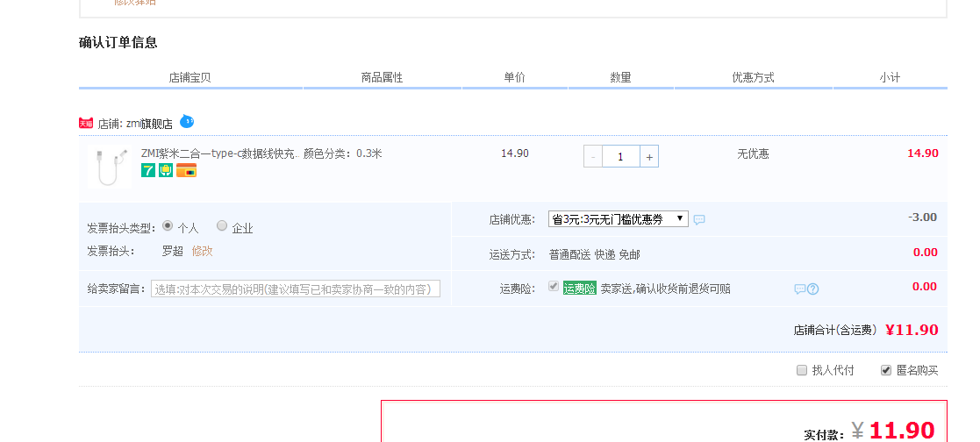The image size is (980, 442).
Task: Click the 修改 link next to 罗超
Action: tap(203, 251)
